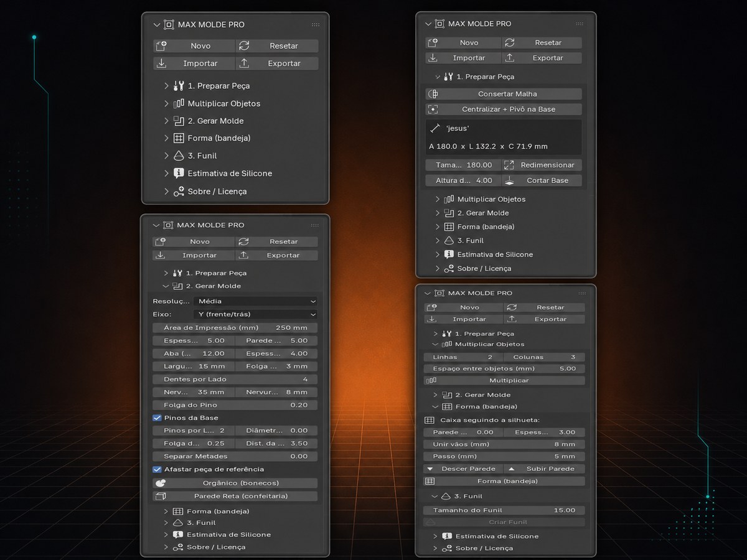Click the Sobre / Licença icon in collapsed panel
Viewport: 747px width, 560px height.
point(179,192)
